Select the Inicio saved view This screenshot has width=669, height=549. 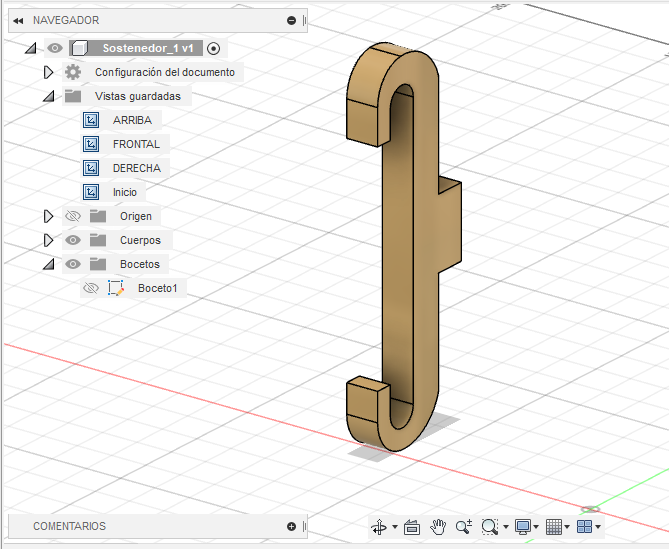[x=125, y=192]
